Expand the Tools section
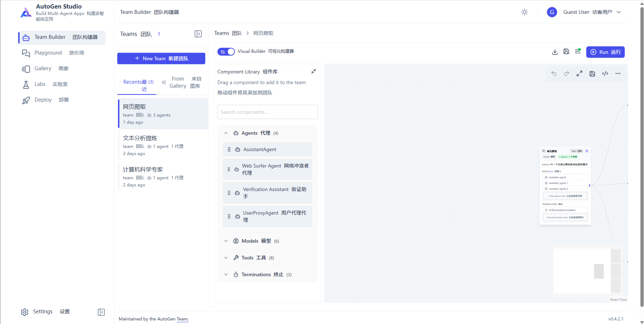 (268, 258)
